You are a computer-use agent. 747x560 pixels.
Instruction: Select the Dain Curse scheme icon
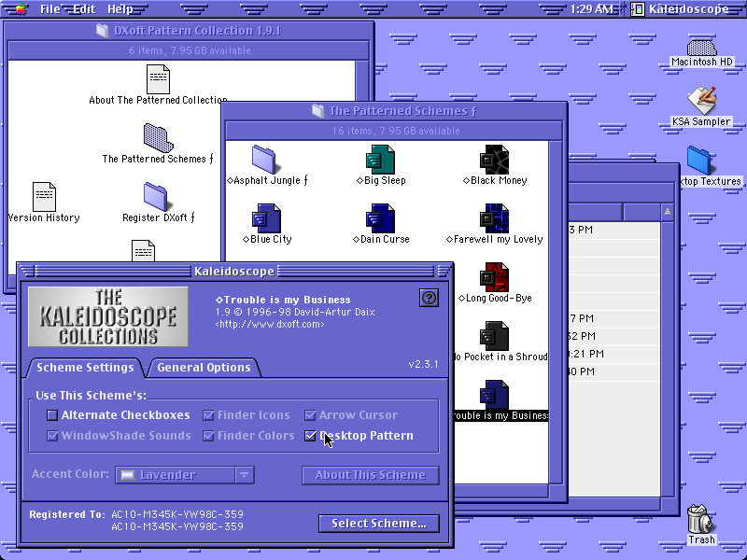click(x=380, y=218)
